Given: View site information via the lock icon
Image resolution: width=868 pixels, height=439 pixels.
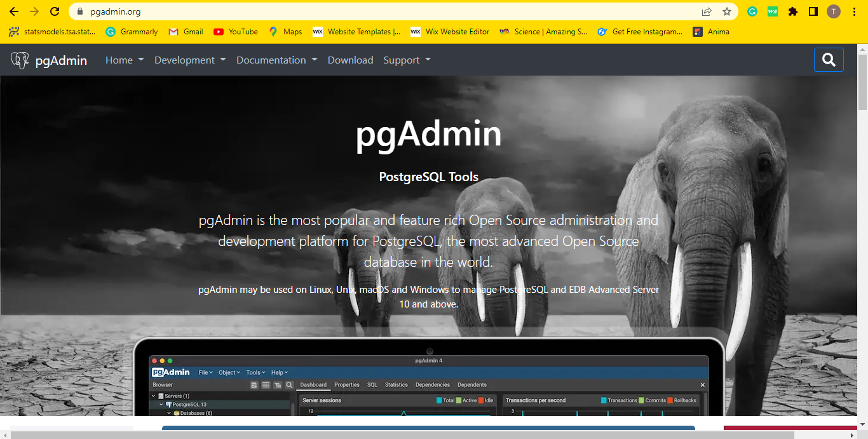Looking at the screenshot, I should pyautogui.click(x=80, y=11).
